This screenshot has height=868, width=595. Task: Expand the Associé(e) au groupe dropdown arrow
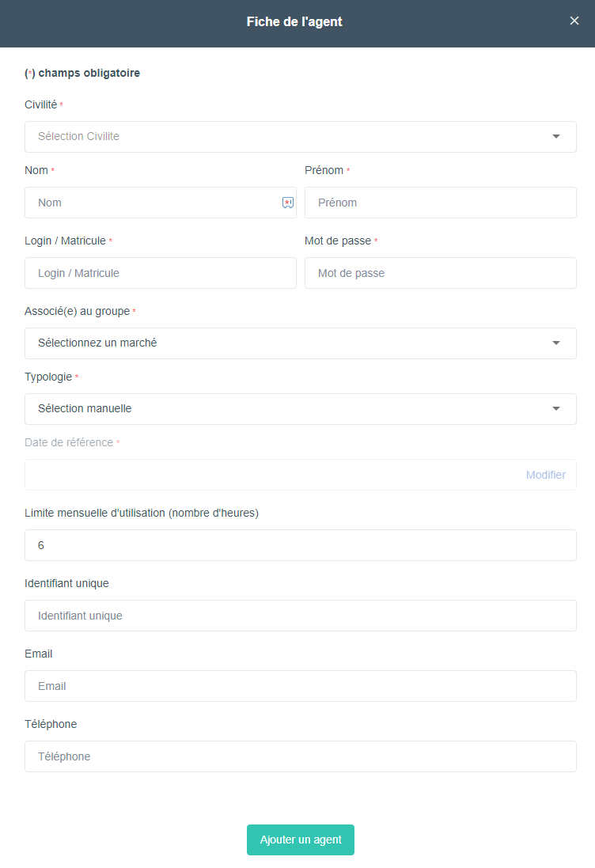pos(556,343)
